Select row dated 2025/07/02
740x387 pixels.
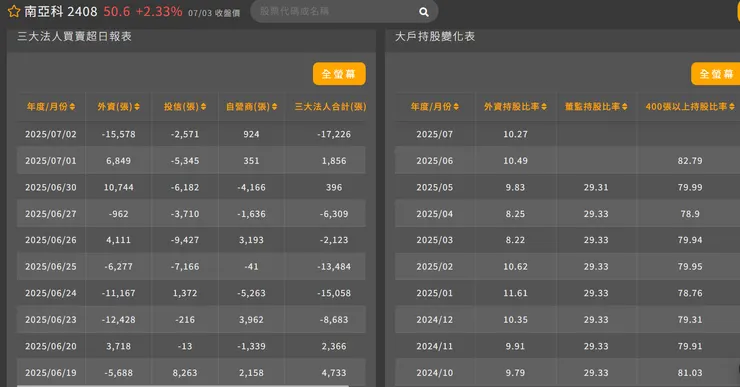click(x=191, y=134)
